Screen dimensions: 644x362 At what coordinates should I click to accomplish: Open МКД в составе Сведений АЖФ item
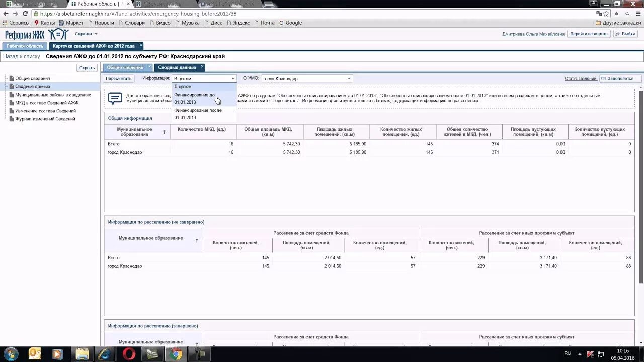point(47,103)
